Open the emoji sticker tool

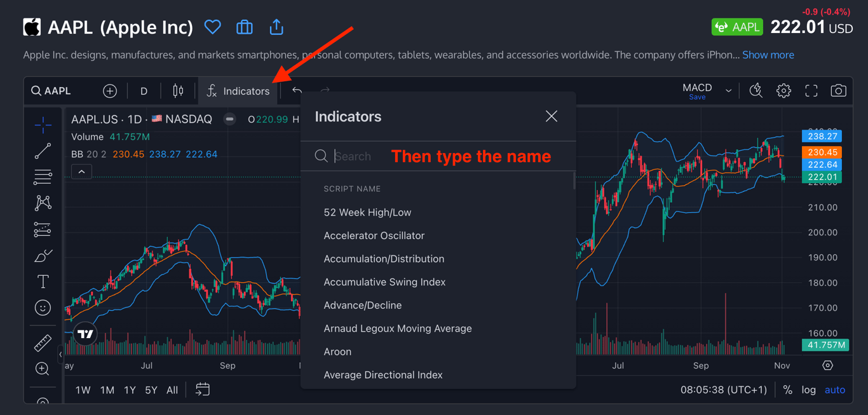coord(43,308)
